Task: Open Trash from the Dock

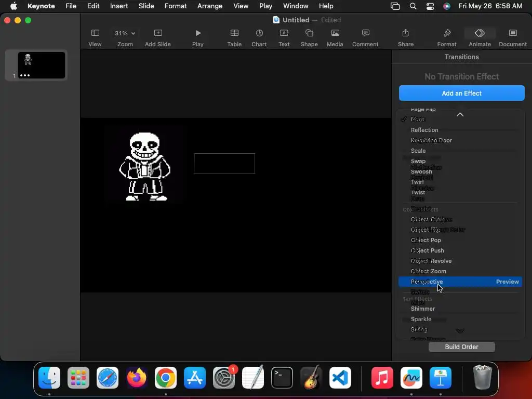Action: pyautogui.click(x=482, y=377)
